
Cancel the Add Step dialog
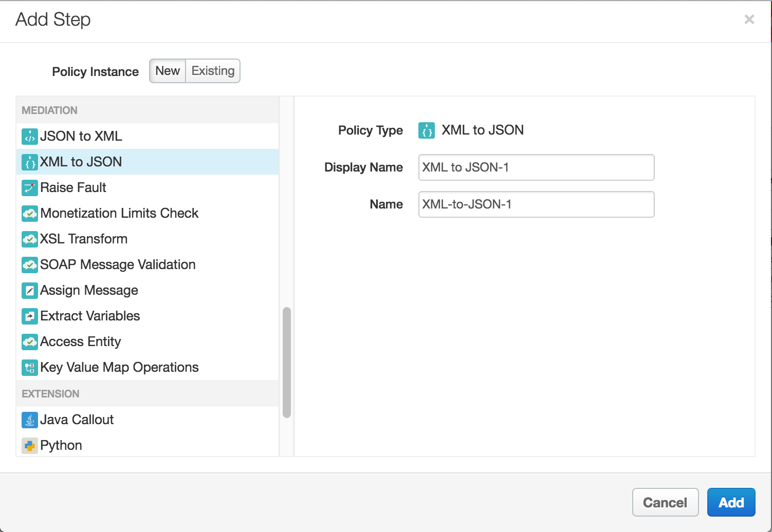coord(665,502)
